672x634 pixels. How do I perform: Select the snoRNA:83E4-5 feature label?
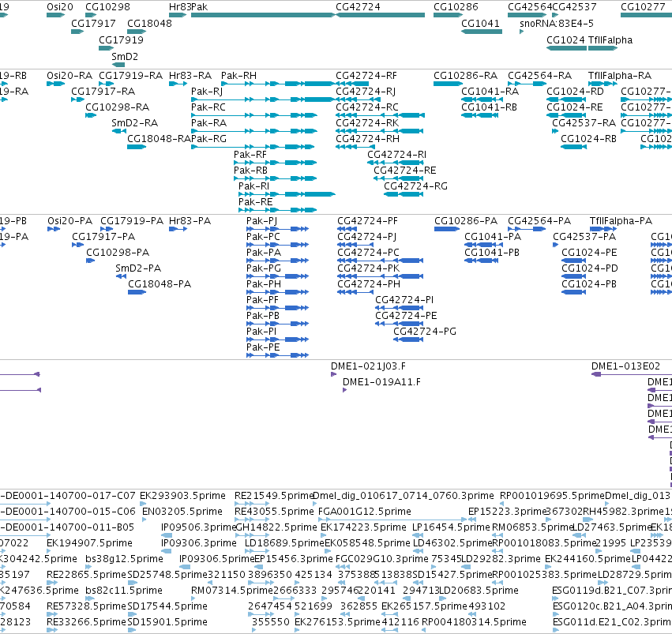pyautogui.click(x=557, y=23)
